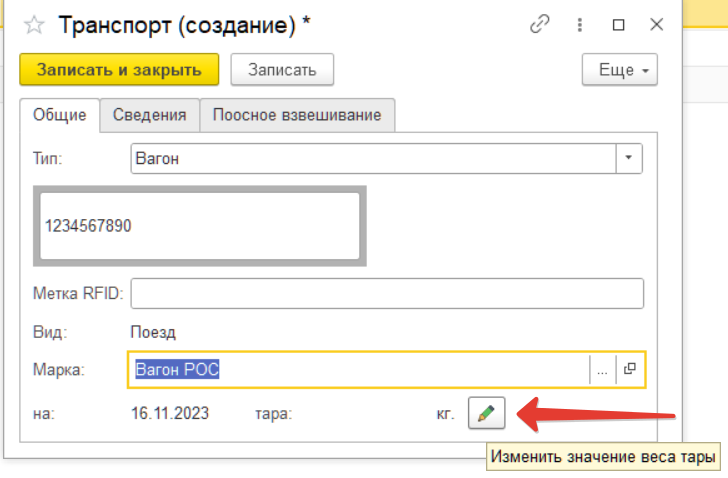Select the Общие tab

(59, 115)
